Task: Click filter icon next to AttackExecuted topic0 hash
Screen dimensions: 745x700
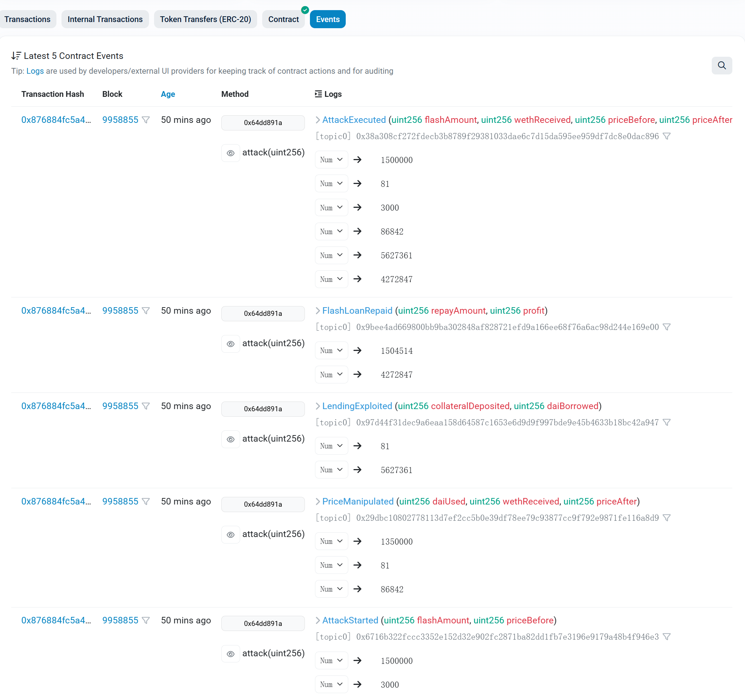Action: pyautogui.click(x=666, y=136)
